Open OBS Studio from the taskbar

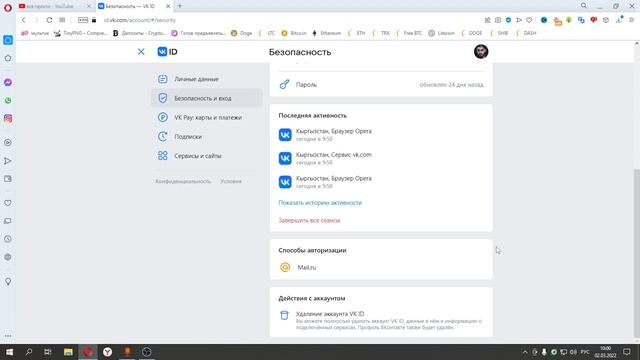(147, 352)
